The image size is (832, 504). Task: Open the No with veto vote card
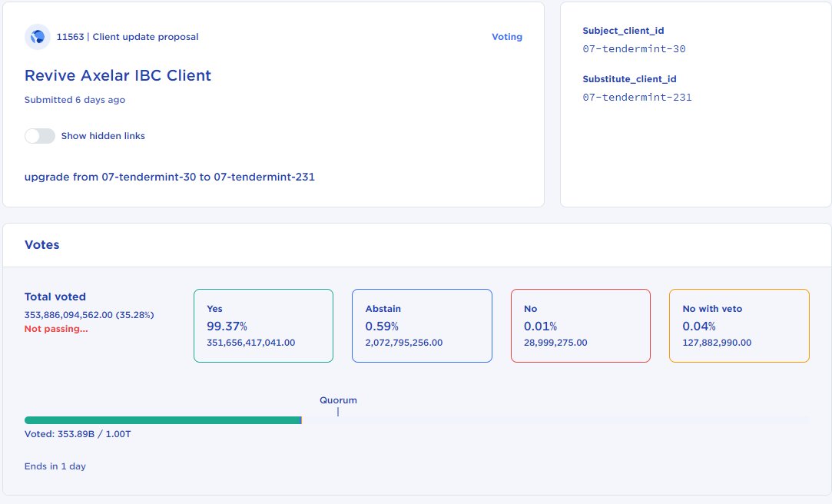[739, 326]
